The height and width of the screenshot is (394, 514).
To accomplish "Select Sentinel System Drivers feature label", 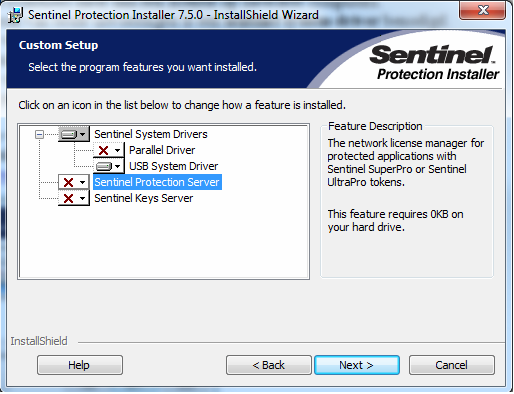I will [x=151, y=134].
